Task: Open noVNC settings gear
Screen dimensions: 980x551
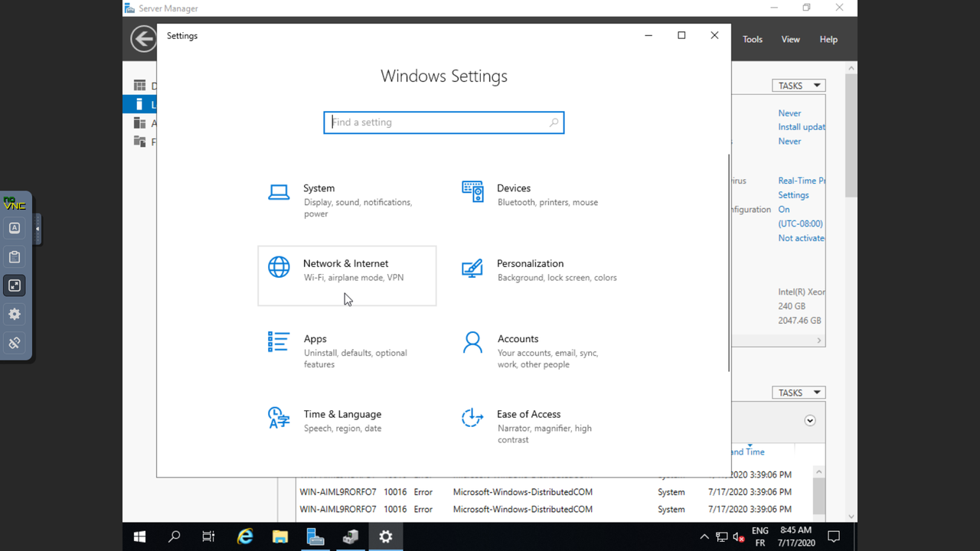Action: 15,314
